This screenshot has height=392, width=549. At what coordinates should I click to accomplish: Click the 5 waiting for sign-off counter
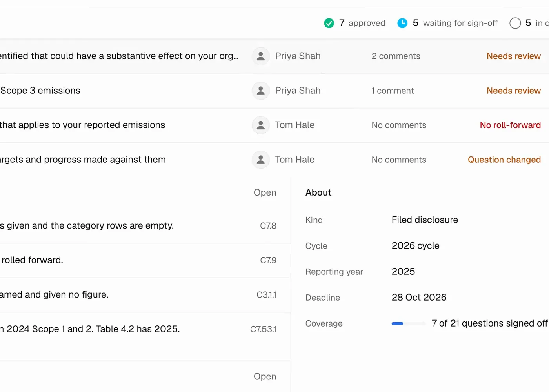[x=447, y=23]
